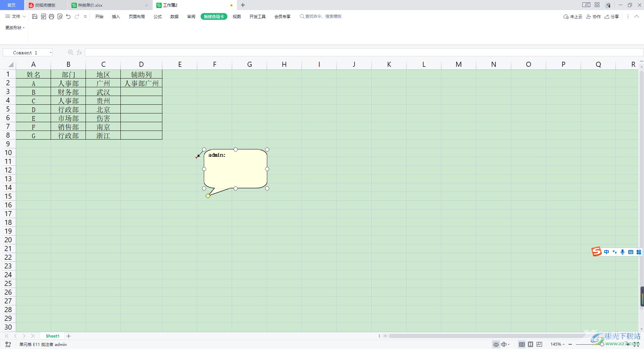Open the 公式 tab
The image size is (644, 349).
click(158, 16)
